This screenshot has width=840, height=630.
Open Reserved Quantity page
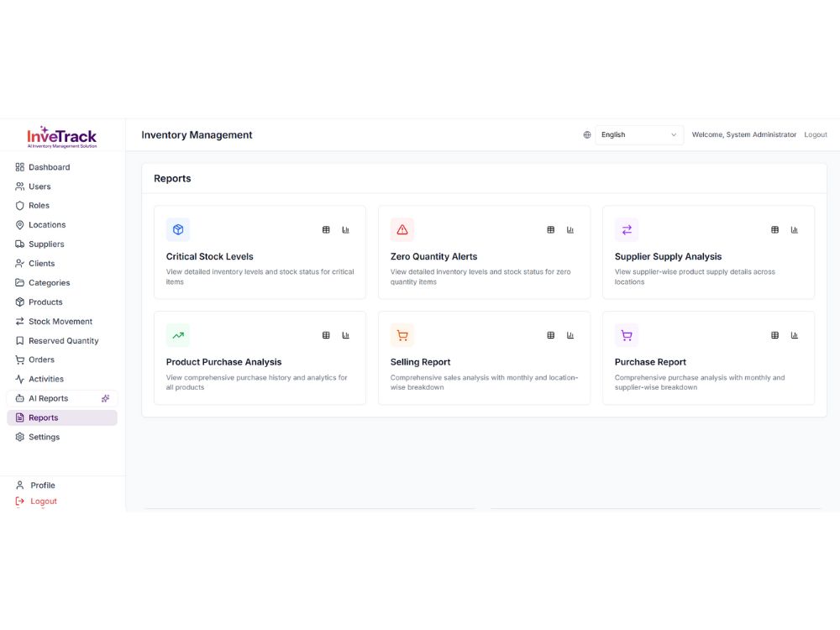click(62, 341)
